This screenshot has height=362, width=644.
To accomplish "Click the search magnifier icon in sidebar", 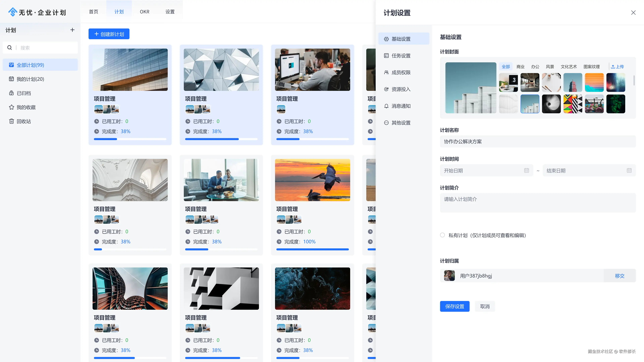I will click(x=10, y=47).
